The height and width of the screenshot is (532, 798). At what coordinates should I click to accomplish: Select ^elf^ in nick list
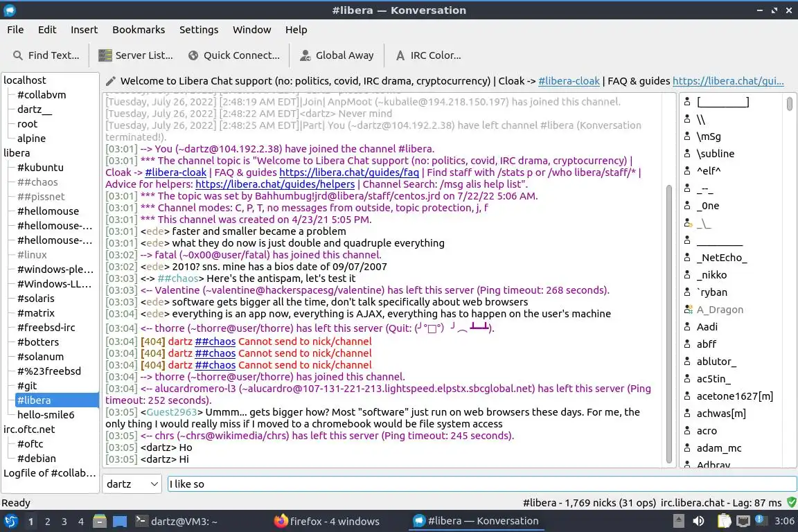(709, 171)
